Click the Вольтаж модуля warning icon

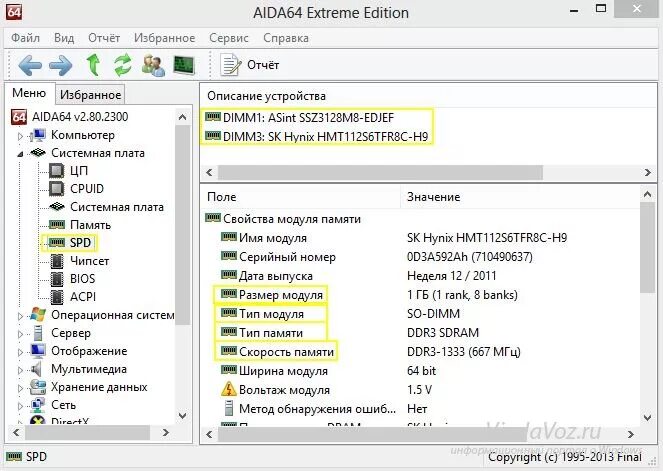[229, 389]
